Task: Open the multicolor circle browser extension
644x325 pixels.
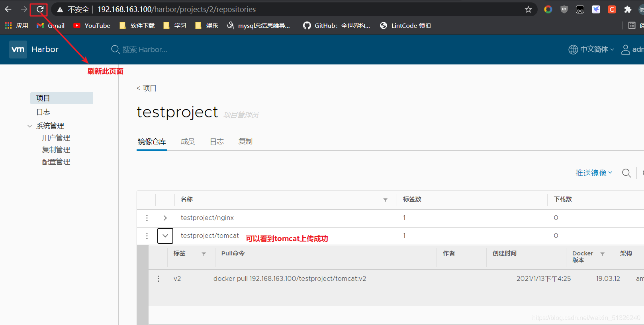Action: pos(548,10)
